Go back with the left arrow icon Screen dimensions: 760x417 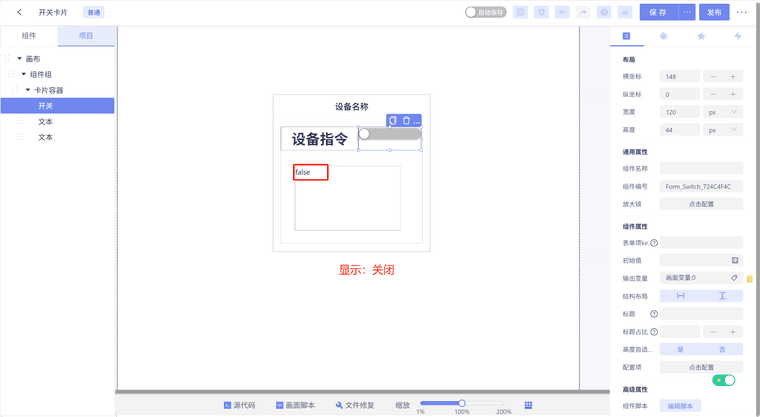point(19,12)
